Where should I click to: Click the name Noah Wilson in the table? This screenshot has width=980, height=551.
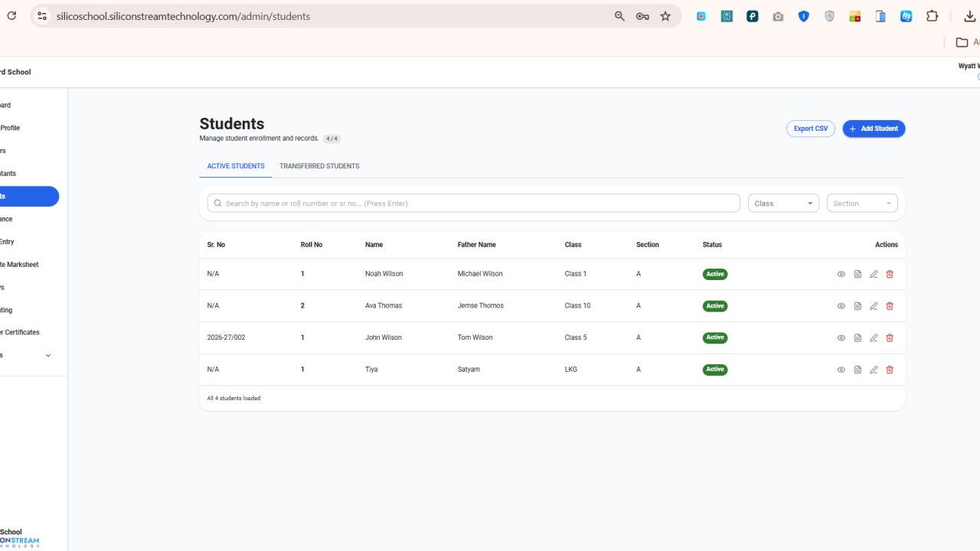(384, 274)
